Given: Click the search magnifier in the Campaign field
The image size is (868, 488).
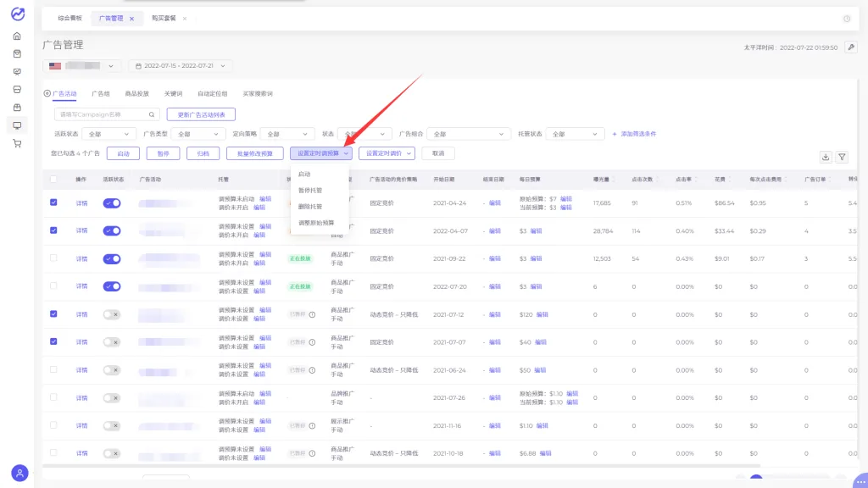Looking at the screenshot, I should click(x=152, y=114).
